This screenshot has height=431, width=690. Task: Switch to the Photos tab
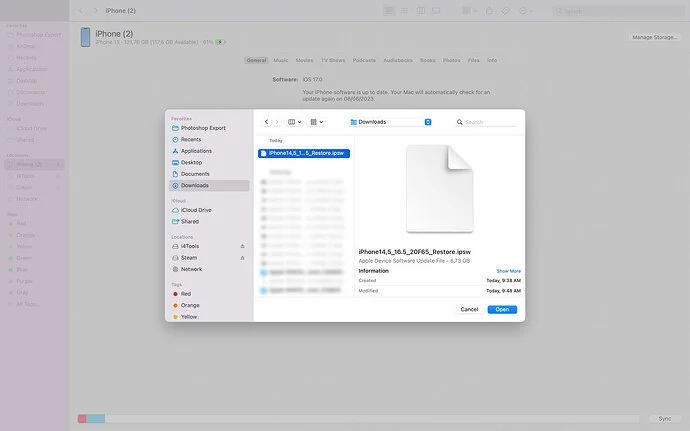tap(451, 60)
